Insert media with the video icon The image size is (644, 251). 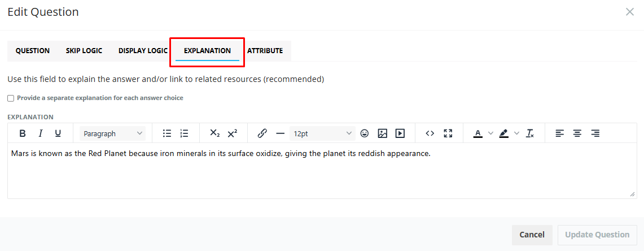[400, 133]
